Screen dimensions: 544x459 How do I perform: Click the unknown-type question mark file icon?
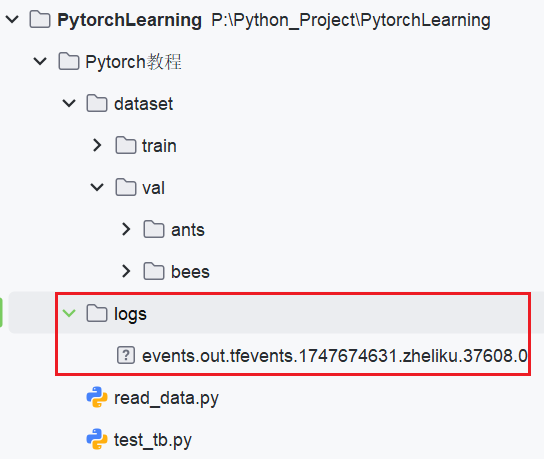(126, 355)
